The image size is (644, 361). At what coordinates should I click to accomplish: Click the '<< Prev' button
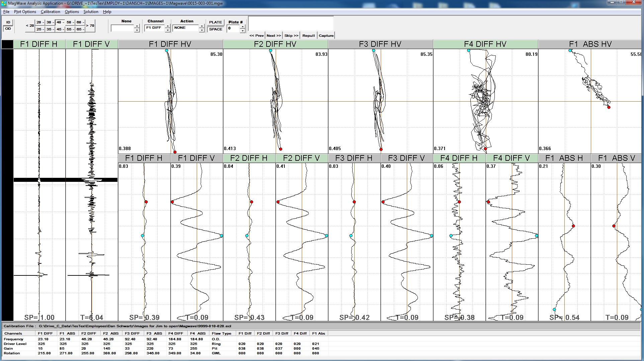(x=257, y=35)
